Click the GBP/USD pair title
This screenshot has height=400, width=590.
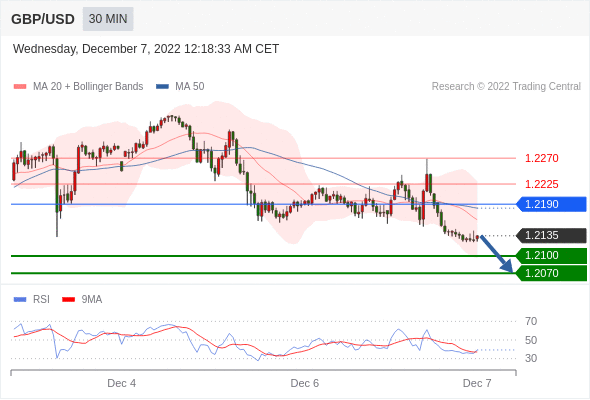(43, 19)
